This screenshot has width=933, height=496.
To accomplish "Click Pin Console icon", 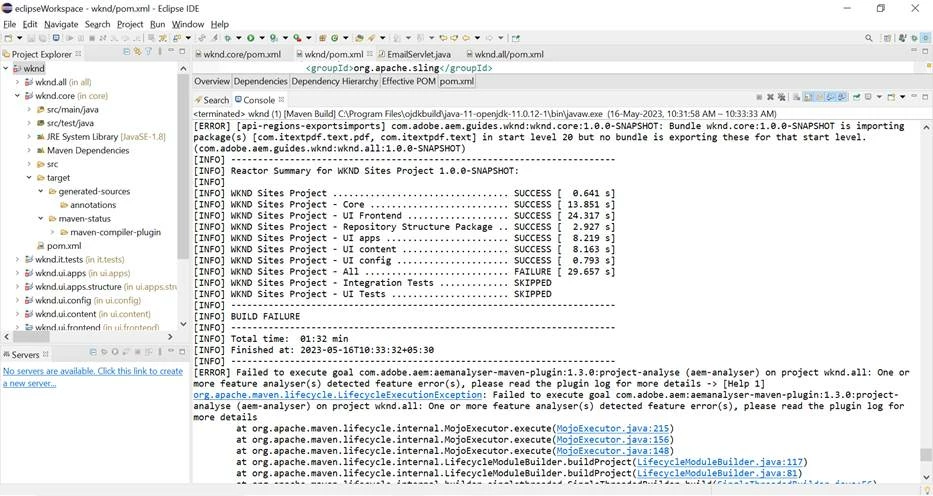I will 857,96.
